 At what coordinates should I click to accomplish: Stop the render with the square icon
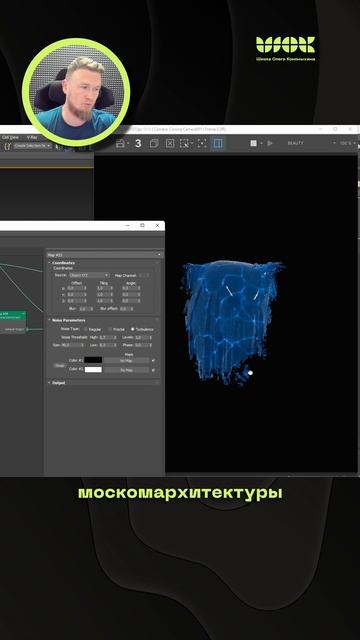click(x=253, y=143)
